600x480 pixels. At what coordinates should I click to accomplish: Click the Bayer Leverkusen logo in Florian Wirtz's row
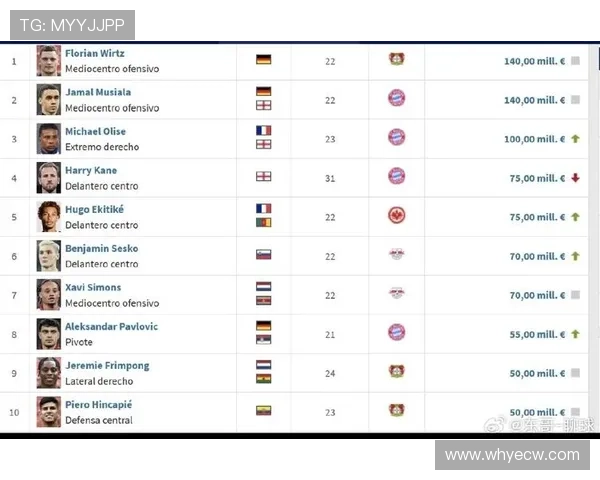397,60
